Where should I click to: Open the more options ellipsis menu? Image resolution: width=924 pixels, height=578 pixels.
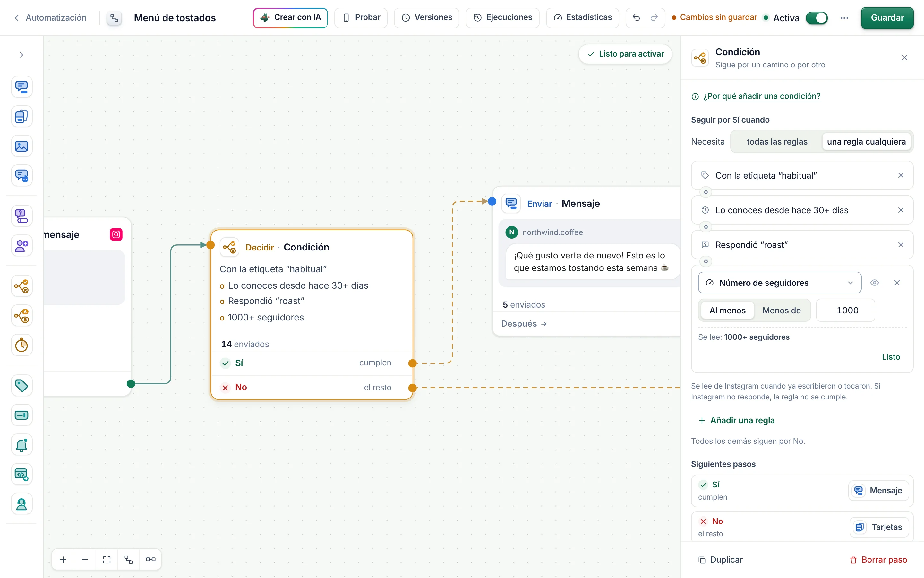(x=844, y=18)
